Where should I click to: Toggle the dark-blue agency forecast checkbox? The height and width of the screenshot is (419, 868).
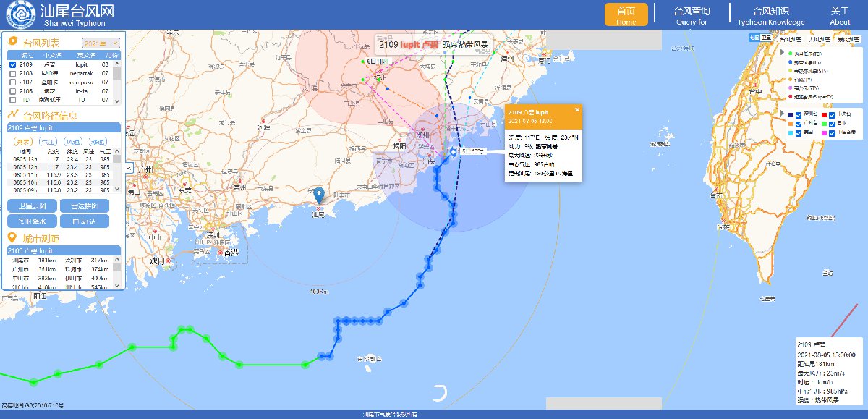(x=798, y=115)
